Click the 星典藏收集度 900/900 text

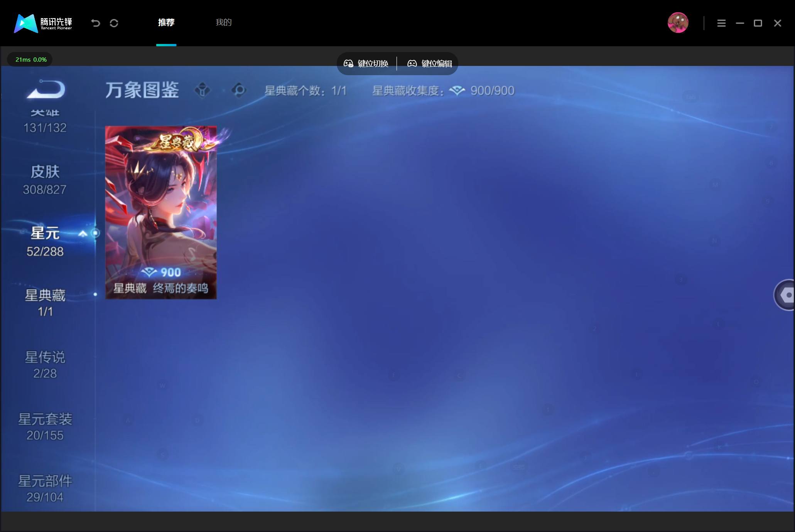443,91
